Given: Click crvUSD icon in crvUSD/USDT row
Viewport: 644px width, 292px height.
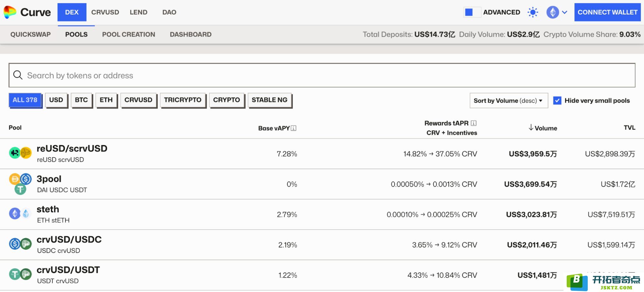Looking at the screenshot, I should 26,274.
